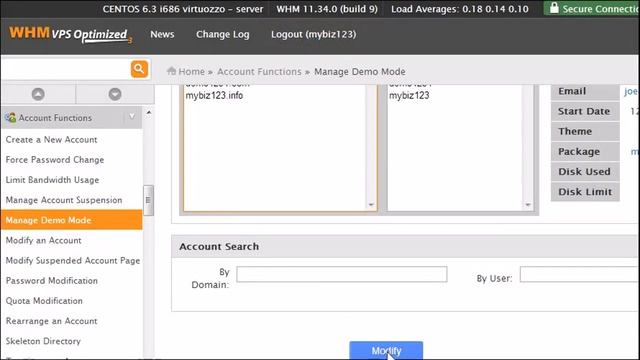Click the WHM VPS Optimized logo
This screenshot has height=360, width=640.
coord(70,34)
